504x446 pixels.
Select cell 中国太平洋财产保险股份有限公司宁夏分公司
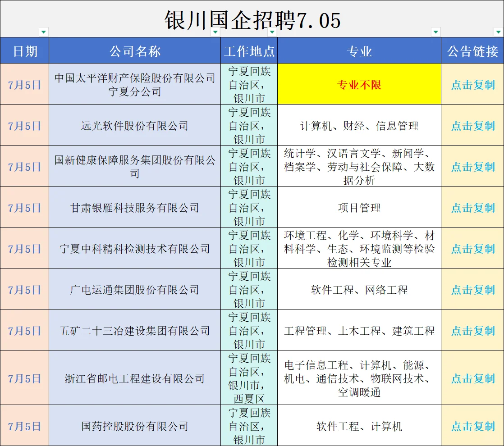[135, 84]
